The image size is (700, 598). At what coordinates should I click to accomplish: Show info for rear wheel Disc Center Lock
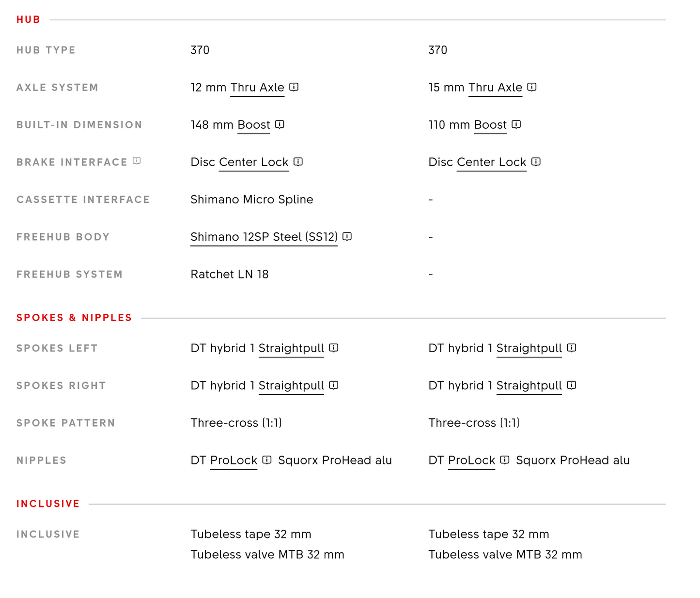tap(298, 161)
